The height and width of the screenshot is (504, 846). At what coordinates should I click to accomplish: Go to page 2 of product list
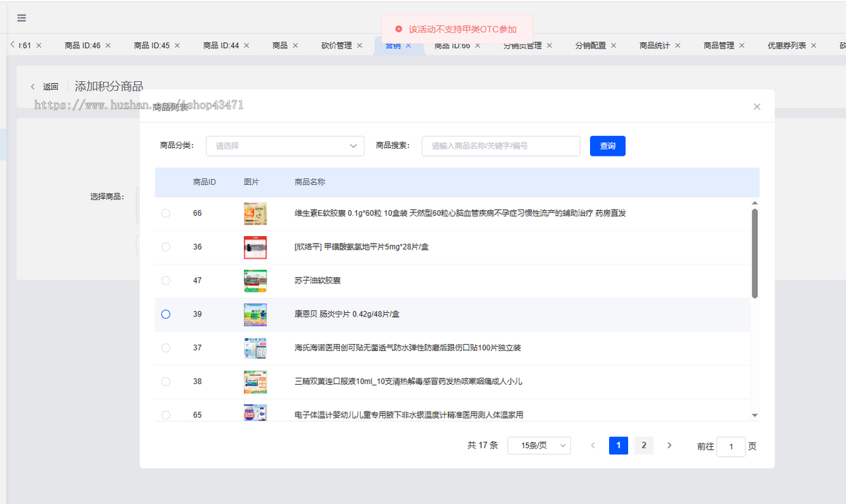pyautogui.click(x=644, y=445)
